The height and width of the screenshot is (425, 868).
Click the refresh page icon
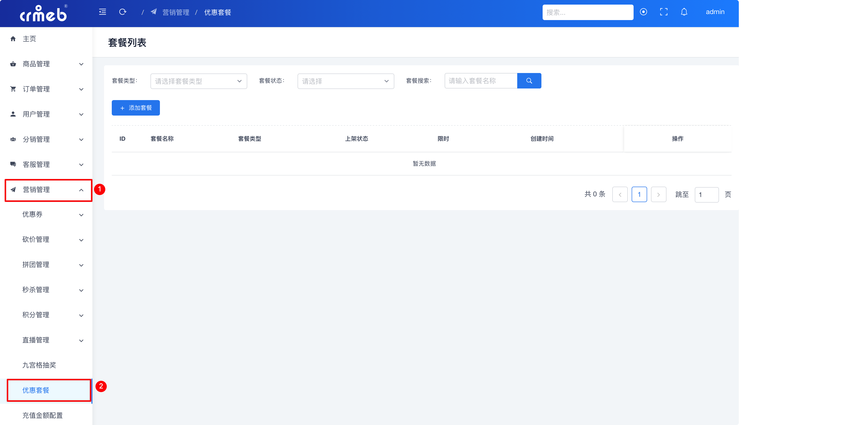123,12
